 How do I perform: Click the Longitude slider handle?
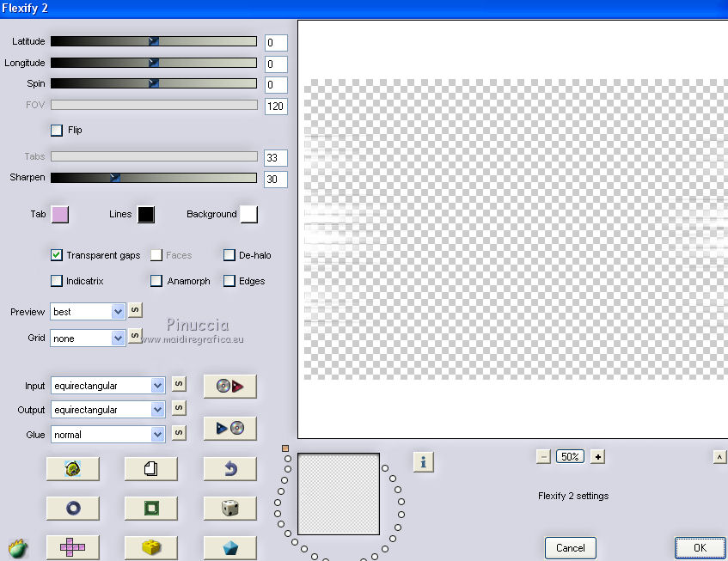154,63
